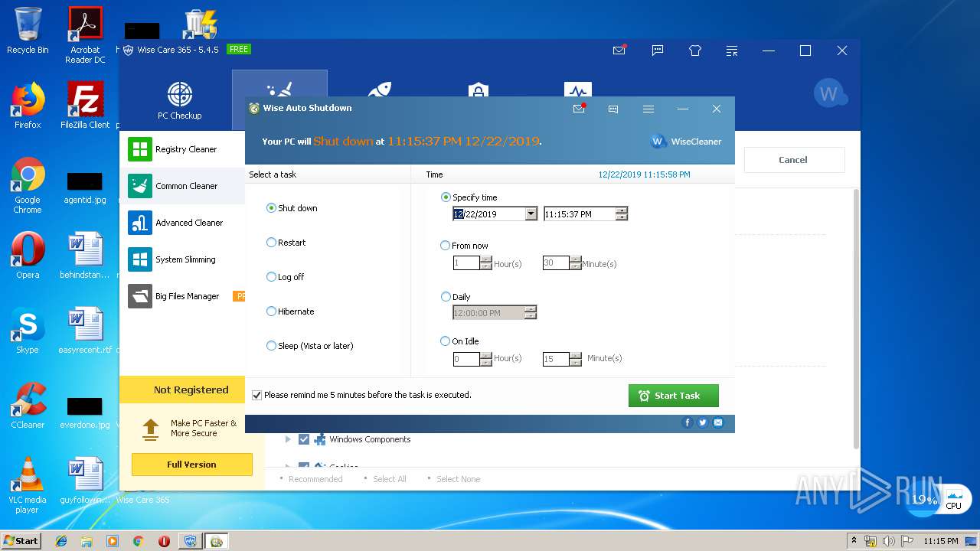Open the VLC media player shortcut

click(28, 485)
